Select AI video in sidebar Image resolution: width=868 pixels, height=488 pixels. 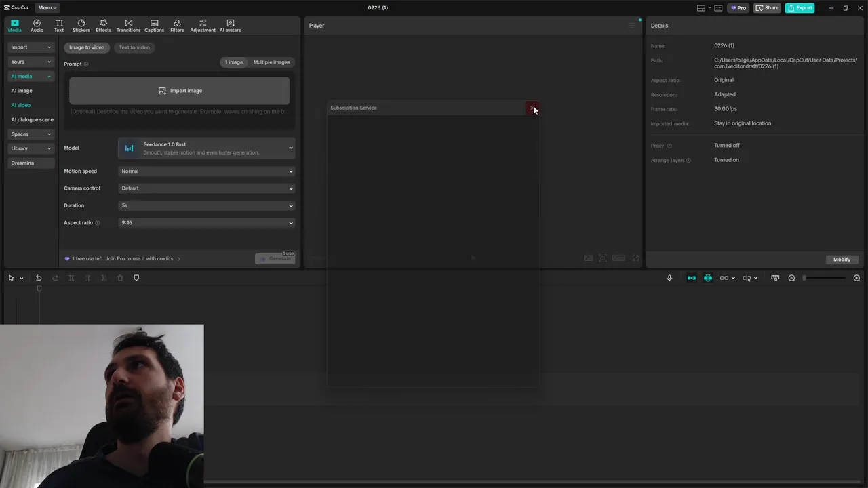[x=21, y=105]
